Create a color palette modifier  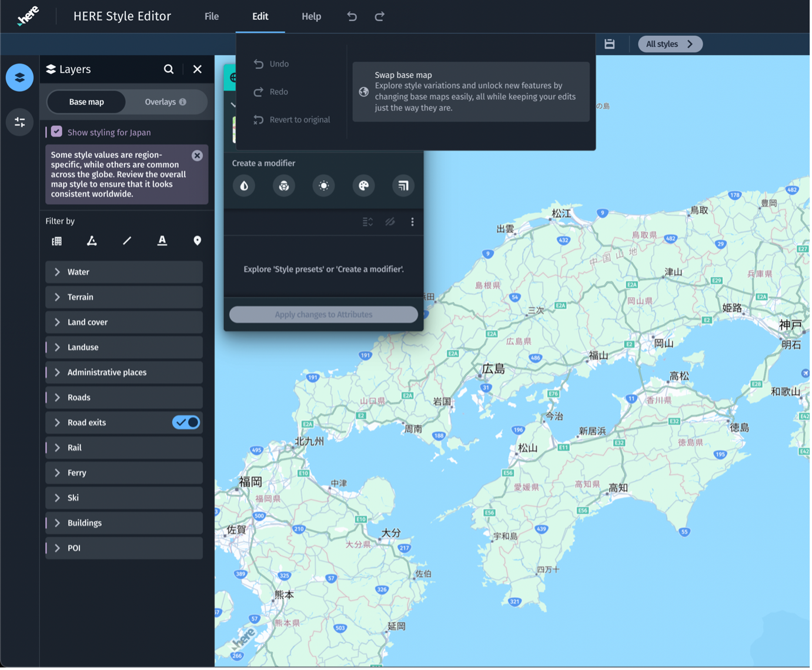pos(363,186)
